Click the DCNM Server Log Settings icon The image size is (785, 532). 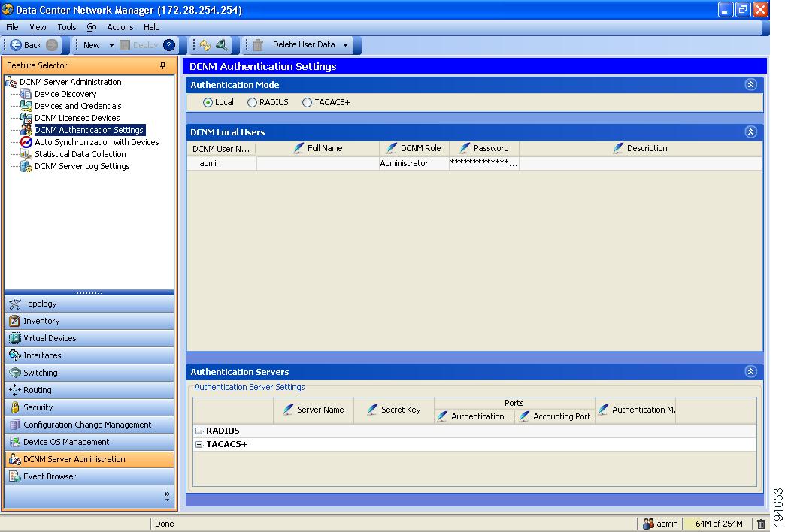pos(26,166)
